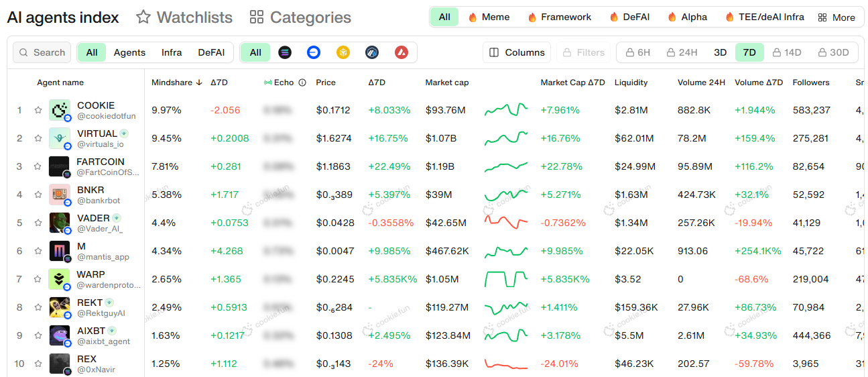
Task: Open the Filters panel
Action: 583,52
